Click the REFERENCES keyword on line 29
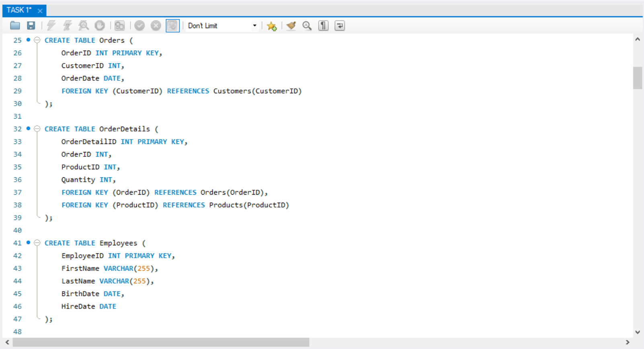This screenshot has height=349, width=644. pos(188,91)
